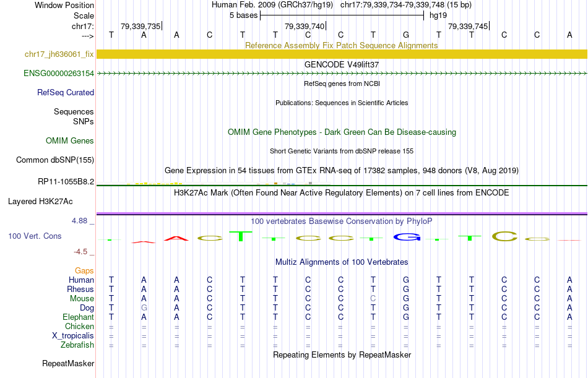588x378 pixels.
Task: Open the GENCODE V49lift37 track title
Action: [342, 64]
